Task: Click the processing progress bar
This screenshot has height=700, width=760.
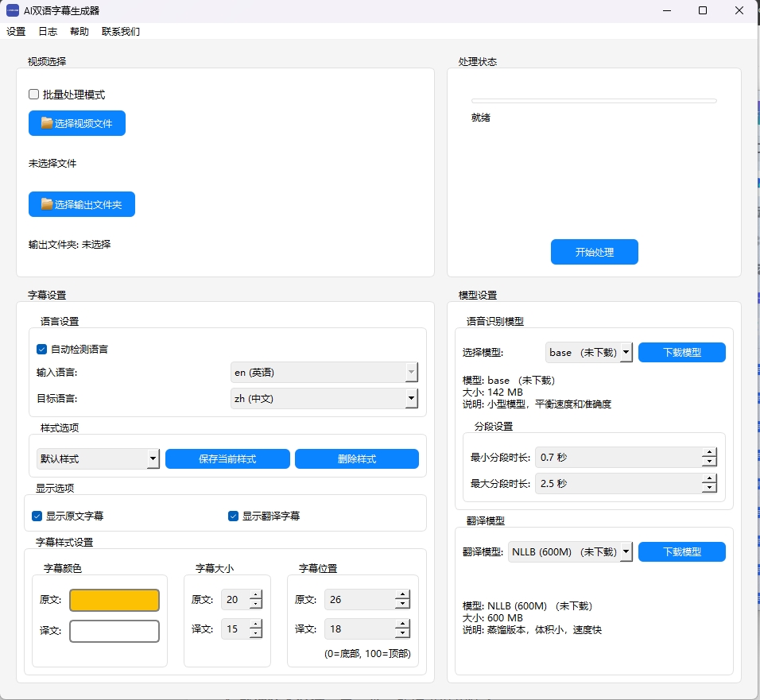Action: pyautogui.click(x=594, y=101)
